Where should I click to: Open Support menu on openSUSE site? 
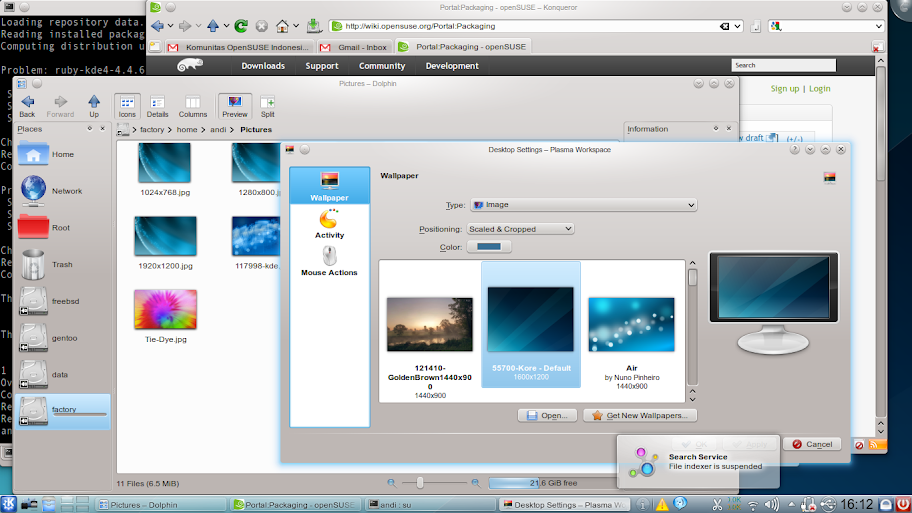pyautogui.click(x=322, y=66)
